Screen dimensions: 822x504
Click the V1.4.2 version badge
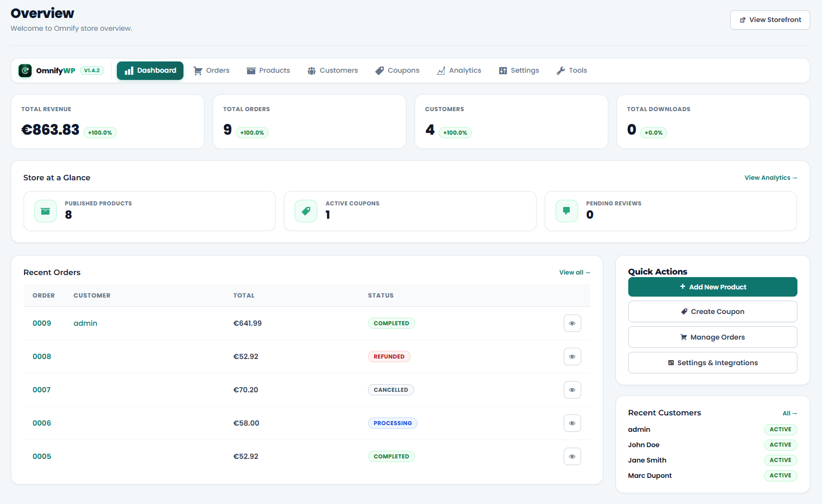coord(92,71)
